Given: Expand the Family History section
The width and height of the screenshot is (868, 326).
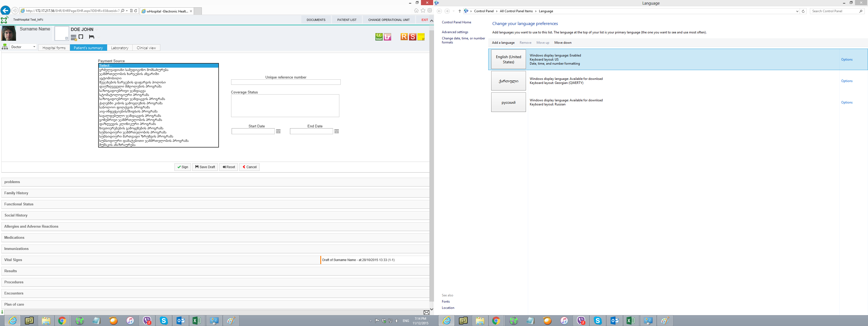Looking at the screenshot, I should point(16,193).
